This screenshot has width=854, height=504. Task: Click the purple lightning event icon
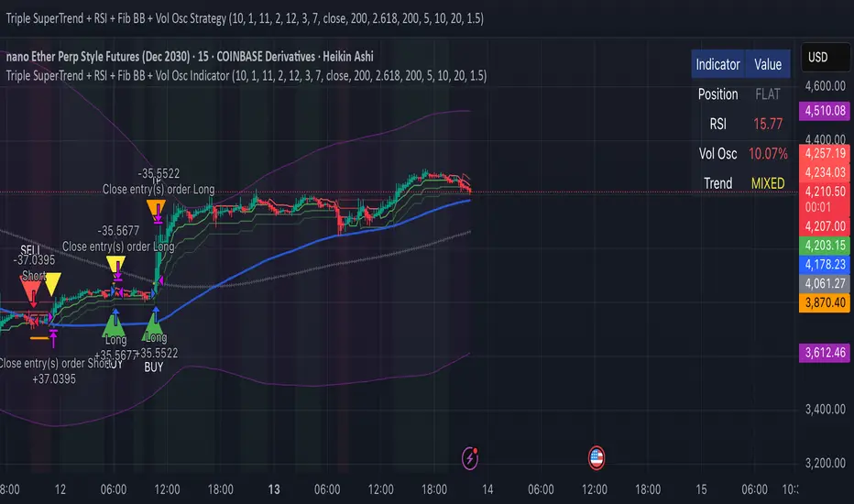pyautogui.click(x=470, y=457)
